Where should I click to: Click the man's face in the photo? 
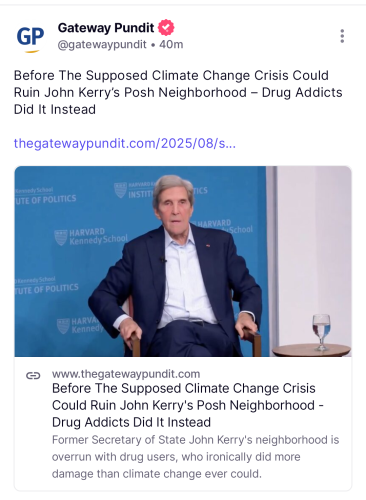pos(176,205)
